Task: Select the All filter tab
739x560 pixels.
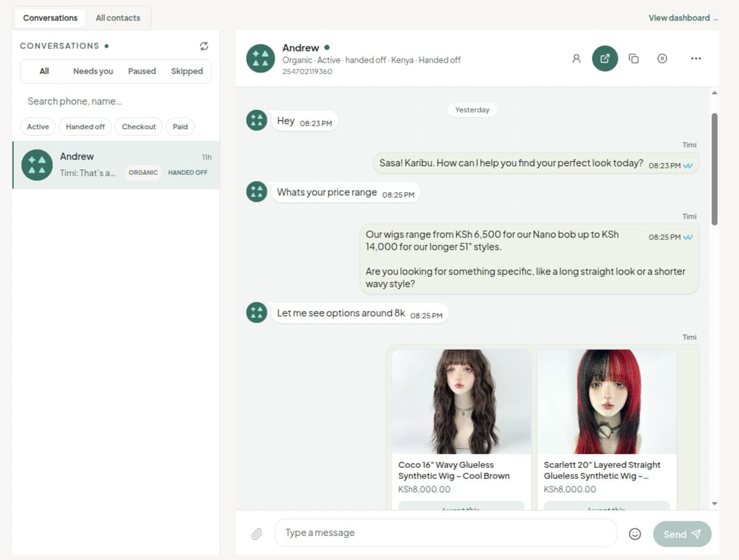Action: [44, 71]
